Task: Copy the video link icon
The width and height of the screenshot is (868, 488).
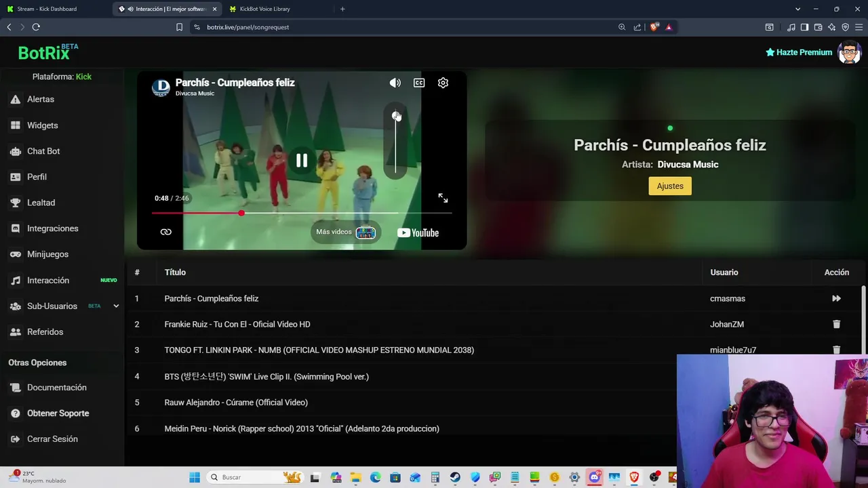Action: click(x=165, y=232)
